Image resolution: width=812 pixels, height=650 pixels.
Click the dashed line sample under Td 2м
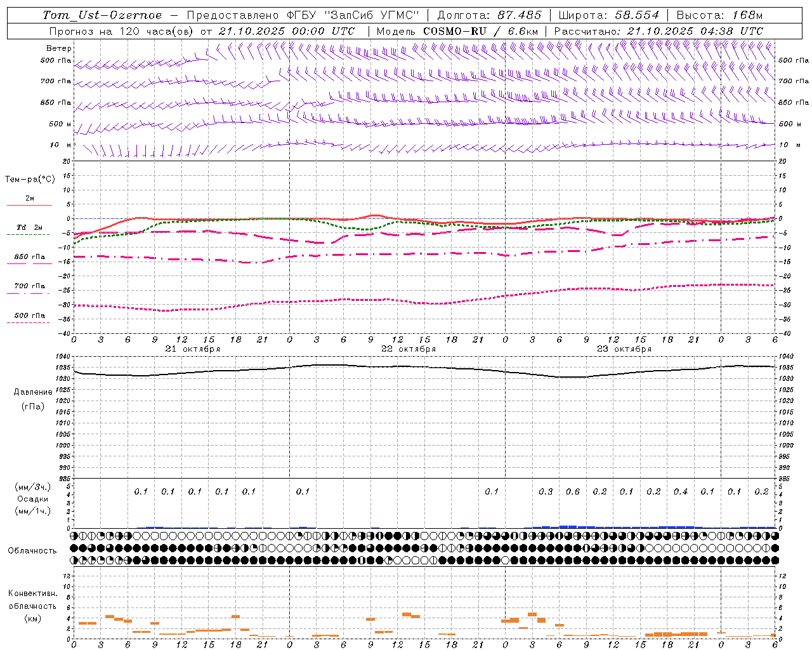(28, 235)
